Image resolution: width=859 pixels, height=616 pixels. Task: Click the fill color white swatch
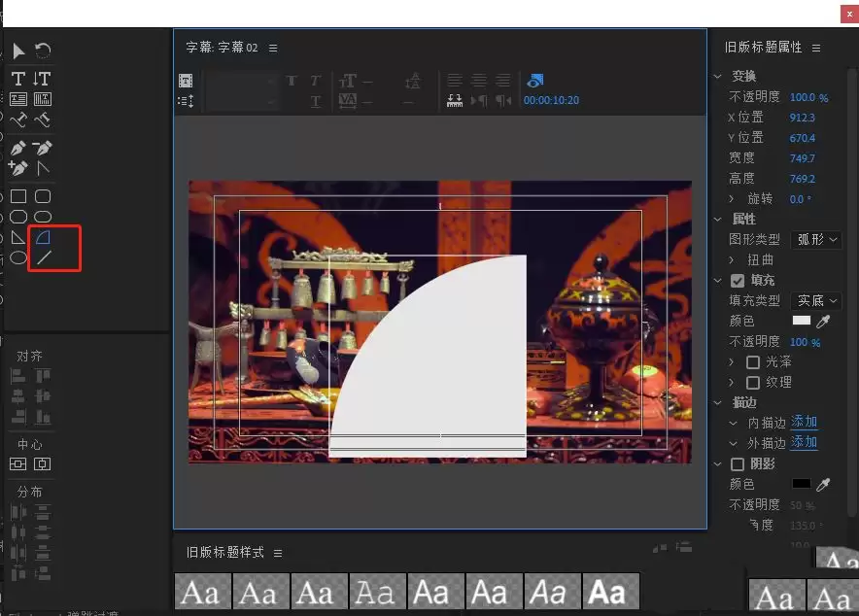pyautogui.click(x=801, y=321)
